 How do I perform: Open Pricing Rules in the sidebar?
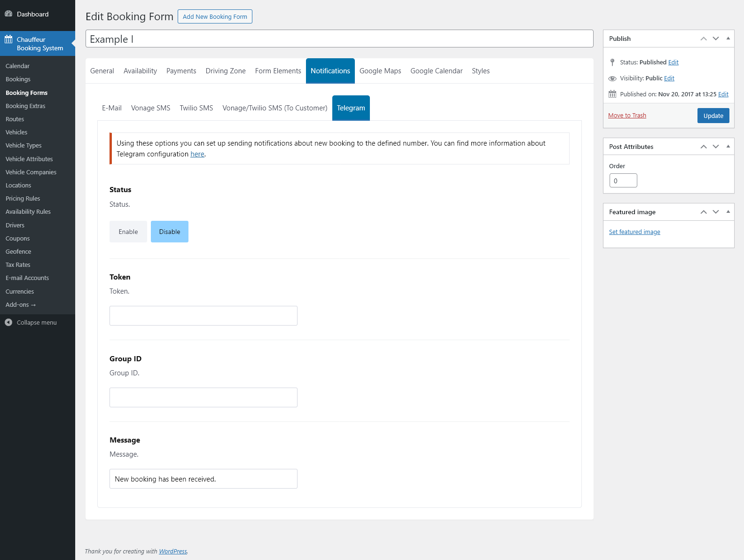pos(23,199)
